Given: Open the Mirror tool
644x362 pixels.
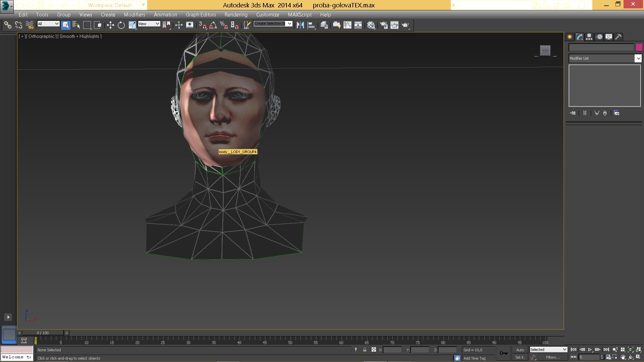Looking at the screenshot, I should pos(300,25).
